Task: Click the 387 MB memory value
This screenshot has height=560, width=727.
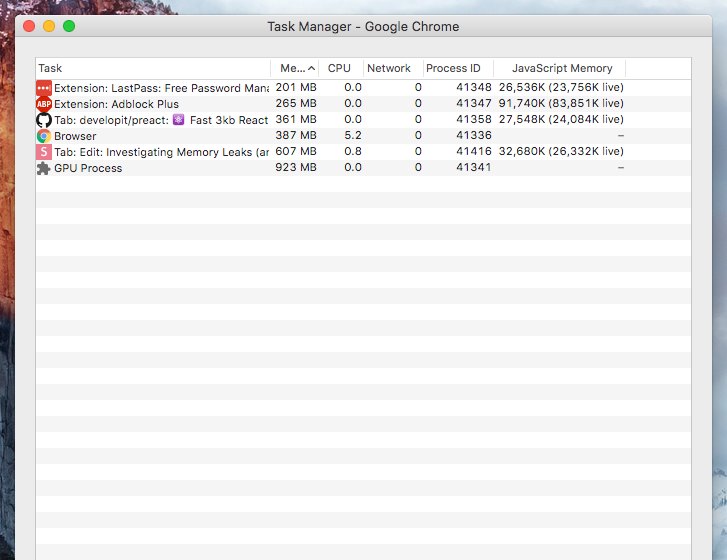Action: 296,135
